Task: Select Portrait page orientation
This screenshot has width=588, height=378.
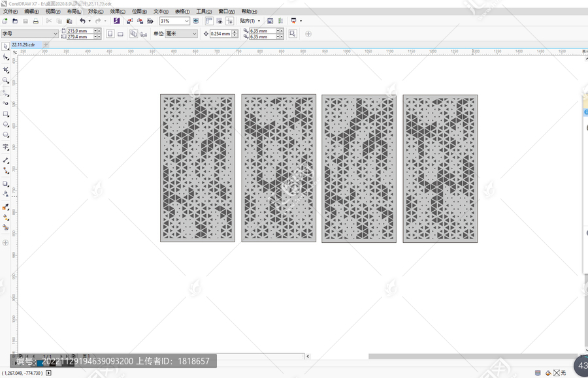Action: tap(110, 34)
